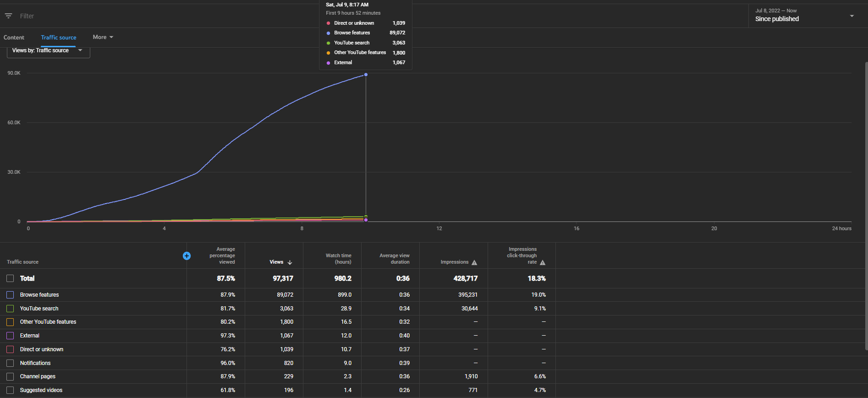Open the Other YouTube features source

tap(48, 322)
